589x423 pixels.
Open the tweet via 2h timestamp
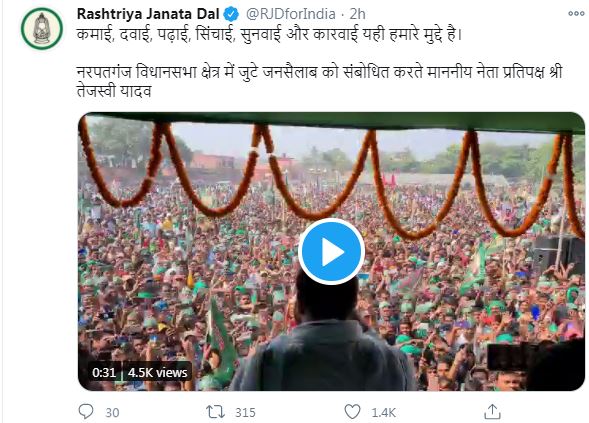click(357, 14)
